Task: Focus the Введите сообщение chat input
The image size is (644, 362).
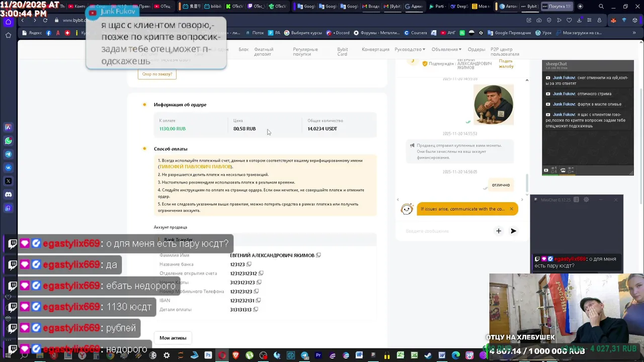Action: click(447, 231)
